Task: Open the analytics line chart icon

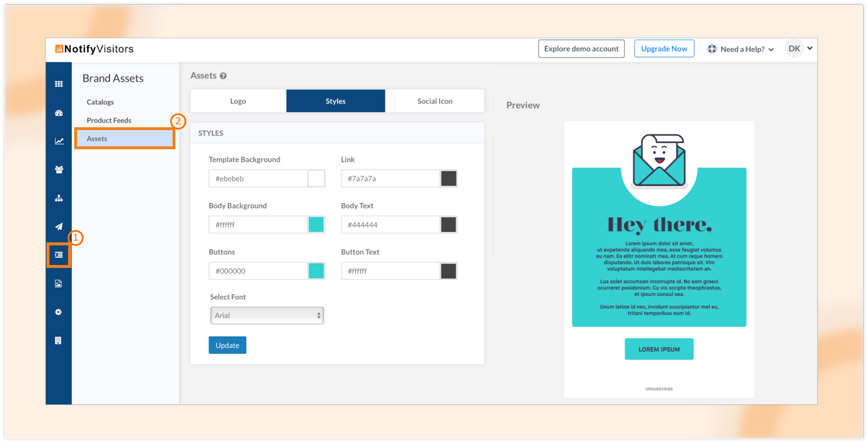Action: (59, 141)
